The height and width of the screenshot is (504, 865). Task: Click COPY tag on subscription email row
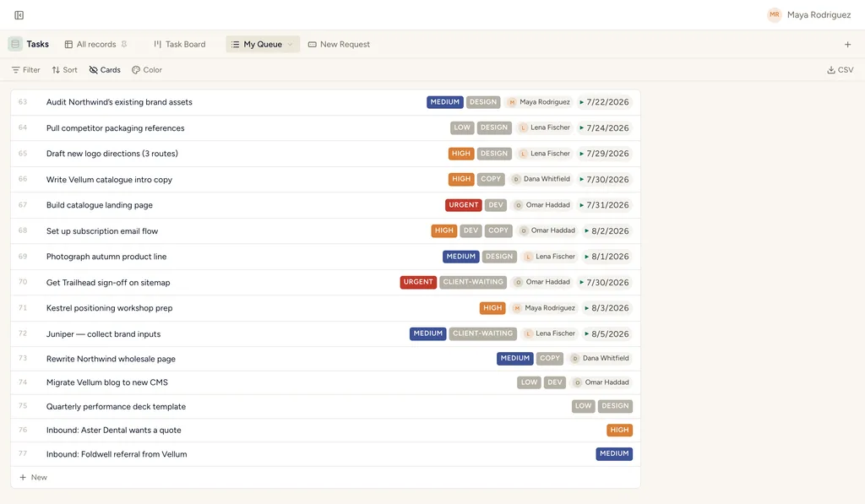(498, 230)
